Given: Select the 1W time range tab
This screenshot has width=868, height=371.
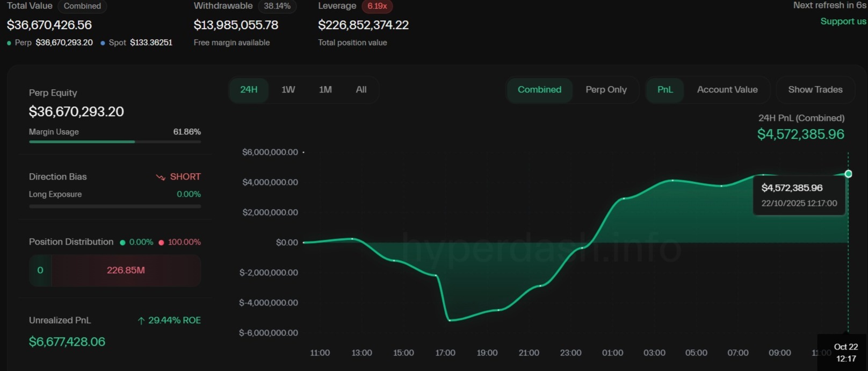Looking at the screenshot, I should pos(288,90).
